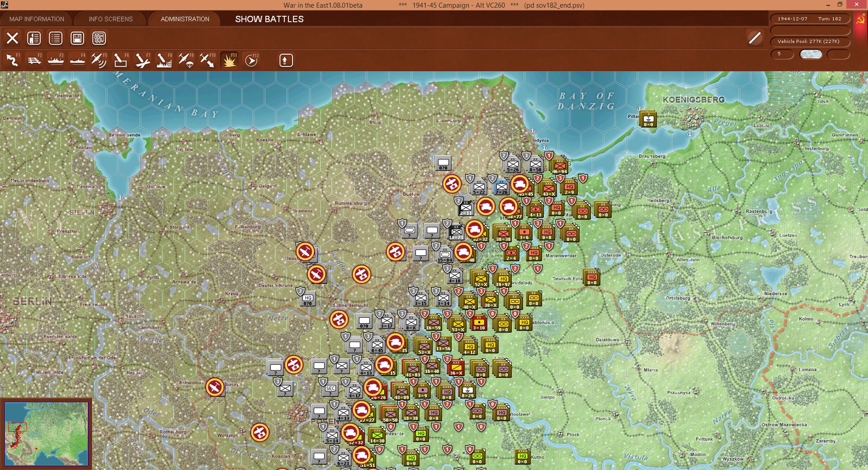Click the BERLIN city label on map
The width and height of the screenshot is (868, 470).
[33, 301]
